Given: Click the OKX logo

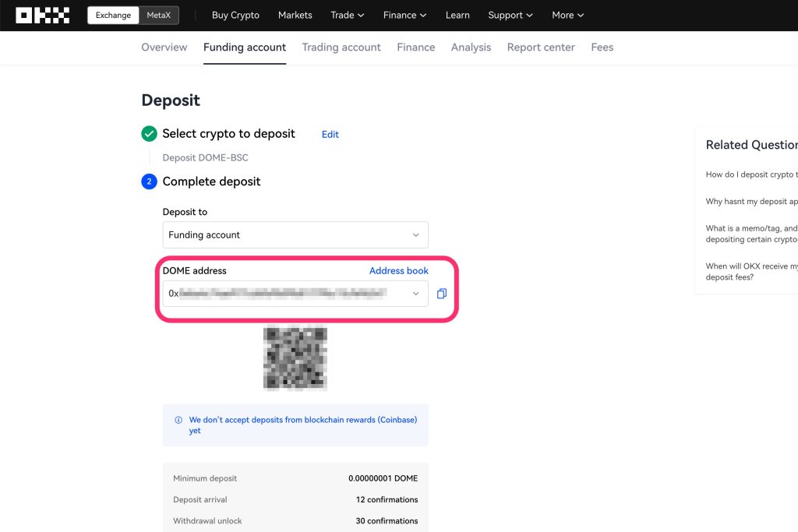Looking at the screenshot, I should tap(43, 15).
